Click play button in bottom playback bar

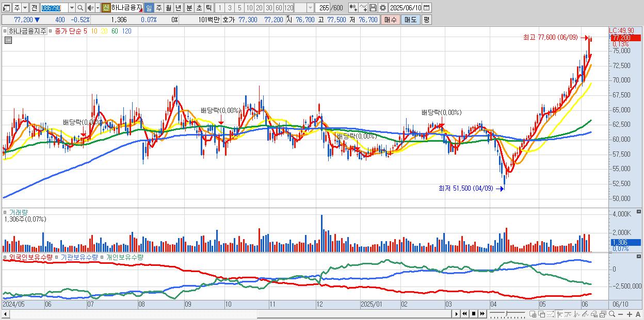[457, 314]
